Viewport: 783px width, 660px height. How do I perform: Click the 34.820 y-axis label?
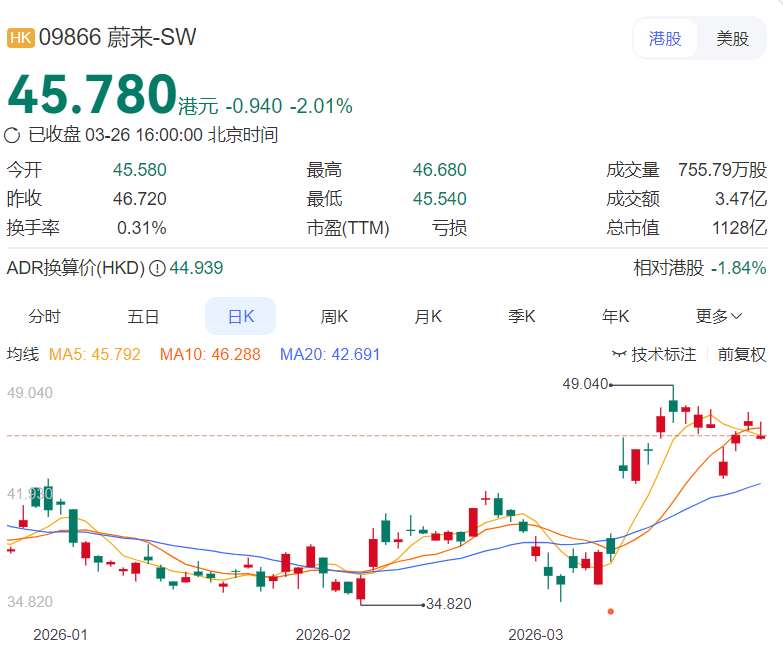click(x=30, y=602)
